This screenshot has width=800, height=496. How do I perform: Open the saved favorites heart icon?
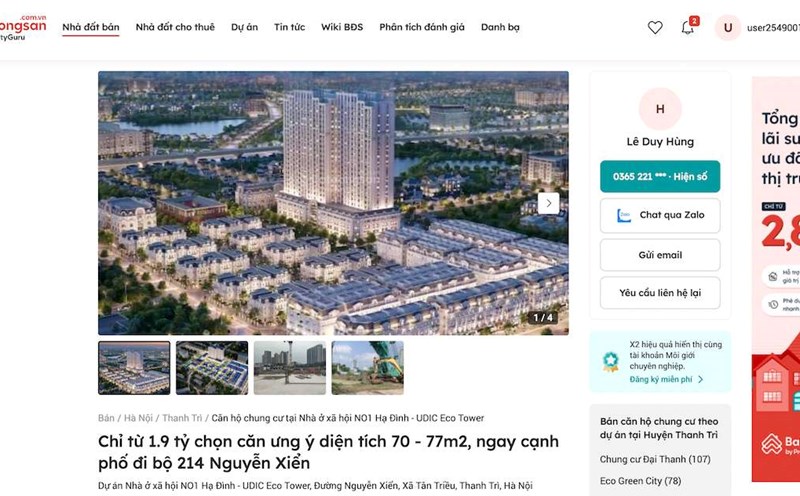655,28
